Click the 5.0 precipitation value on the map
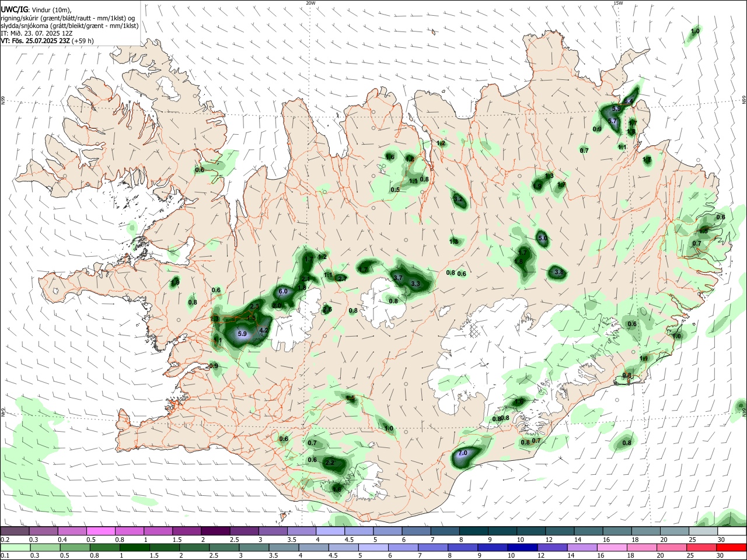 543,239
